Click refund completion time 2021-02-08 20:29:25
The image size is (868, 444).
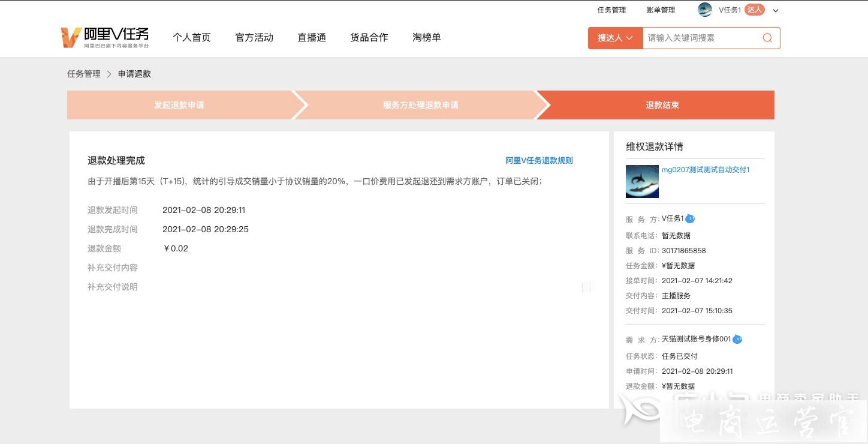[206, 229]
